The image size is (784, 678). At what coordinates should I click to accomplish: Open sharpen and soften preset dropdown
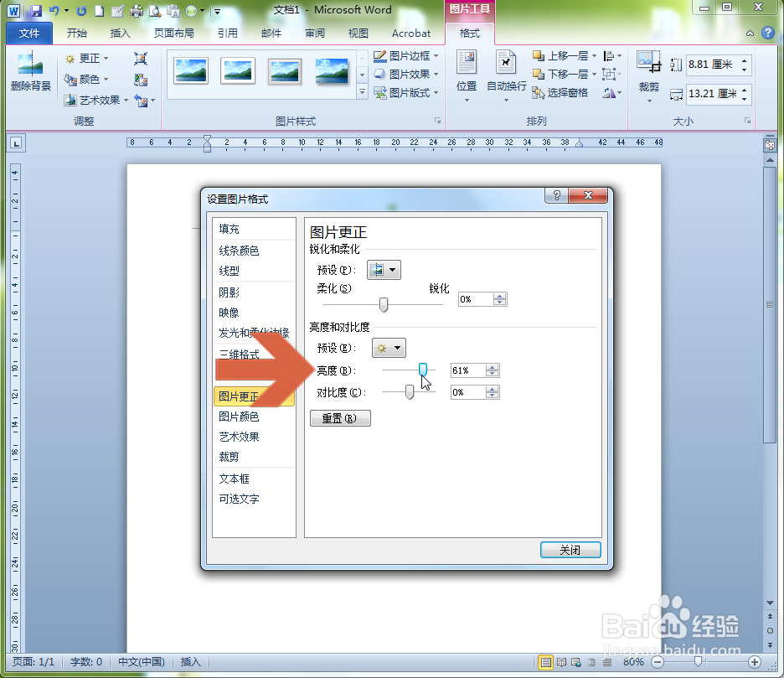(x=384, y=270)
